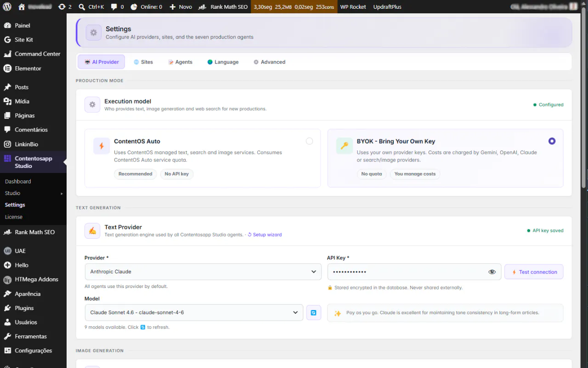Switch to the Agents tab
This screenshot has height=368, width=588.
point(180,62)
